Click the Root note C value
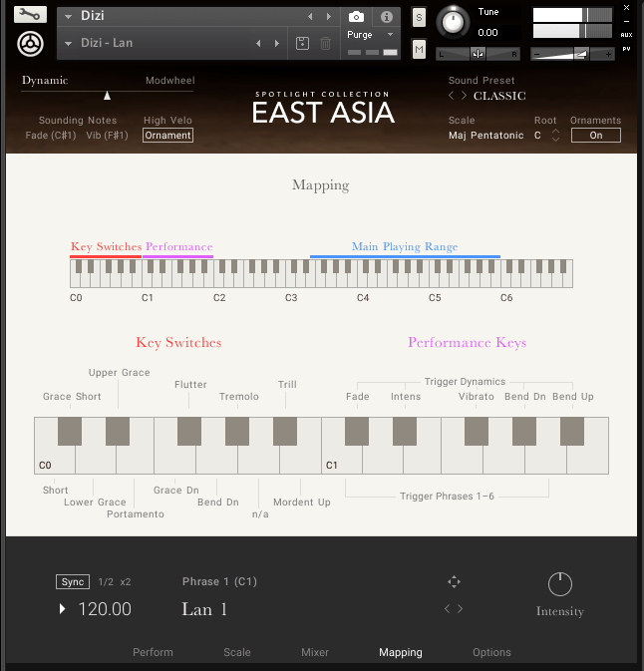Viewport: 644px width, 671px height. point(537,136)
